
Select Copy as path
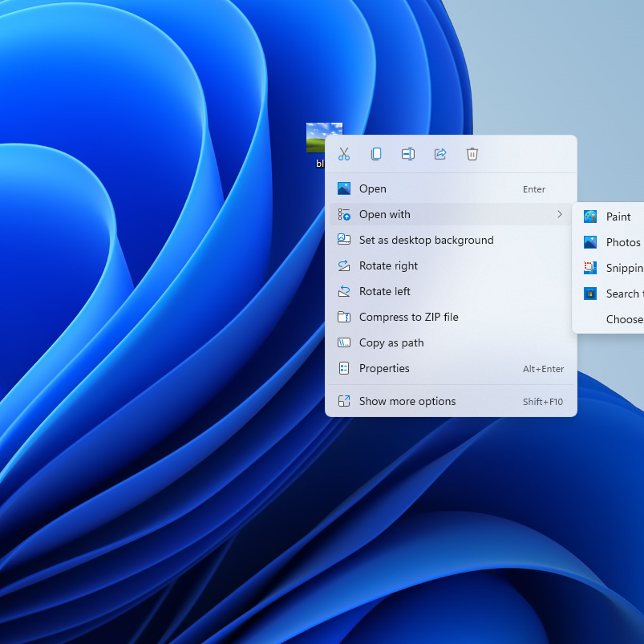pos(391,342)
